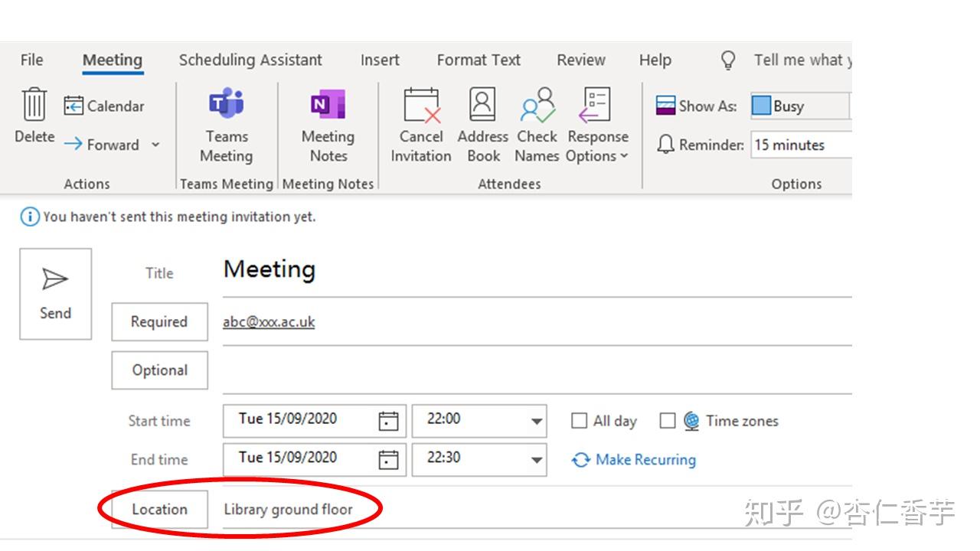
Task: Click the Location button
Action: [x=159, y=510]
